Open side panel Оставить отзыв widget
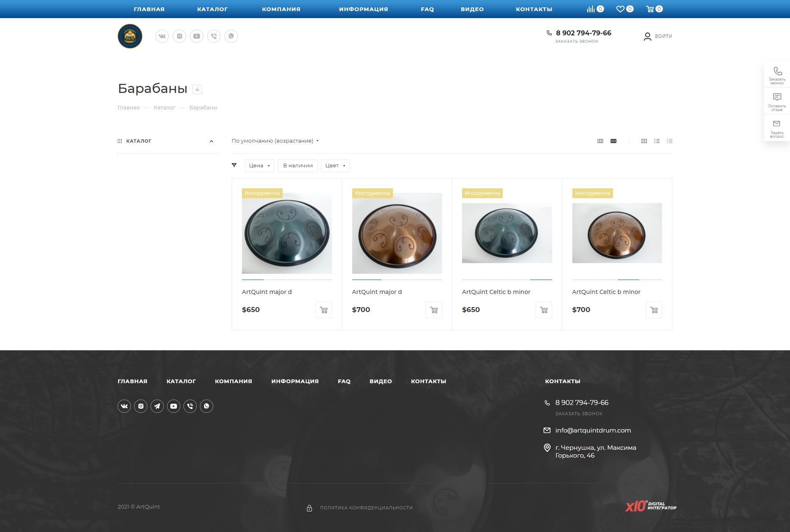790x532 pixels. (777, 102)
